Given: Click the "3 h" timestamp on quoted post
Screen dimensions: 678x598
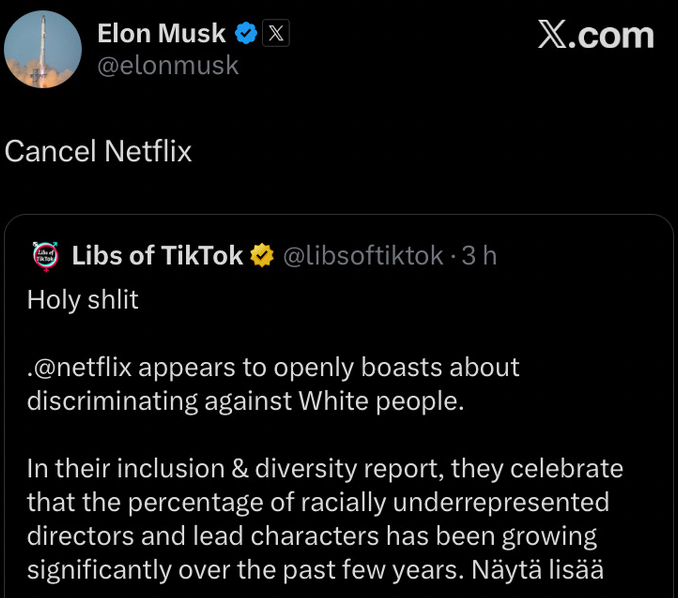Looking at the screenshot, I should 479,256.
